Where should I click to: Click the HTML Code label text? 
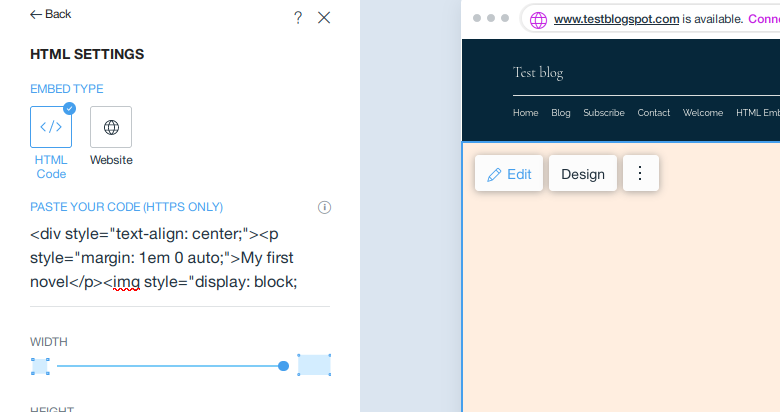coord(51,167)
